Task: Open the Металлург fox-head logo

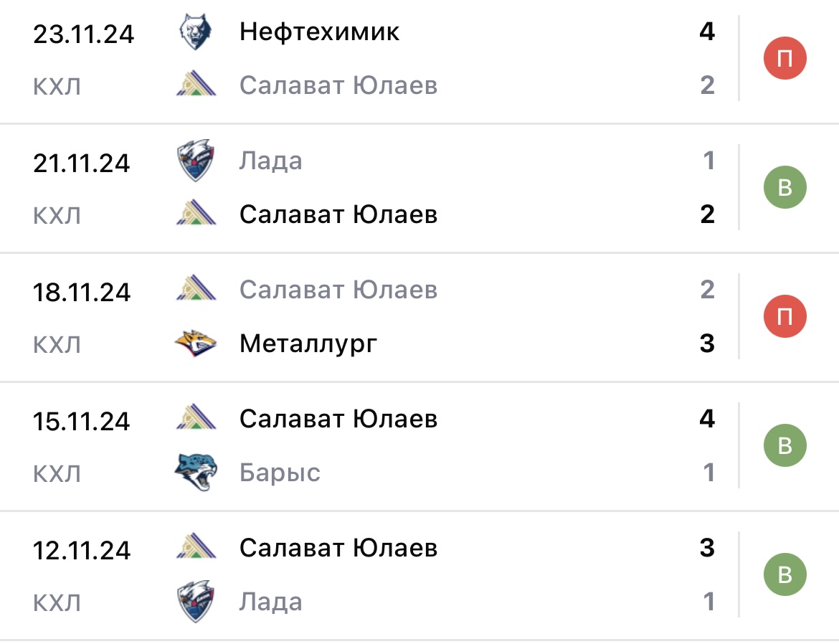Action: click(194, 342)
